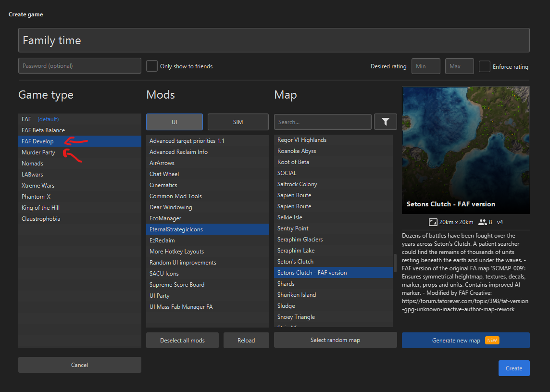Choose 'Roanoke Abyss' map

tap(333, 151)
